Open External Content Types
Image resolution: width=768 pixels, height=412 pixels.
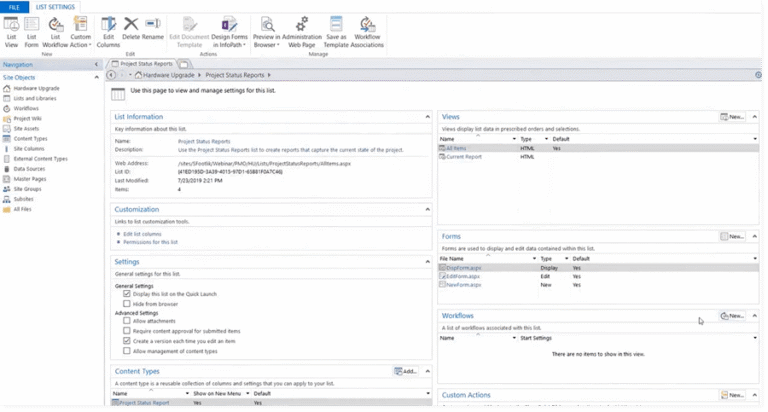tap(40, 159)
